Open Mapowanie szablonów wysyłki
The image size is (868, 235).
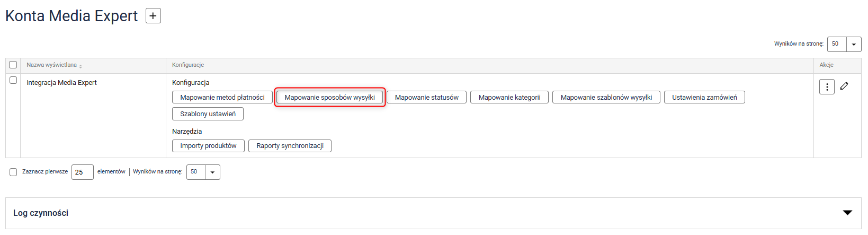606,97
